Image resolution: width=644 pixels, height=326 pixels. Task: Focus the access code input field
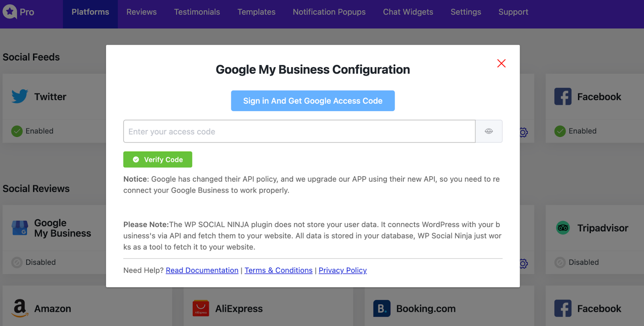point(299,131)
